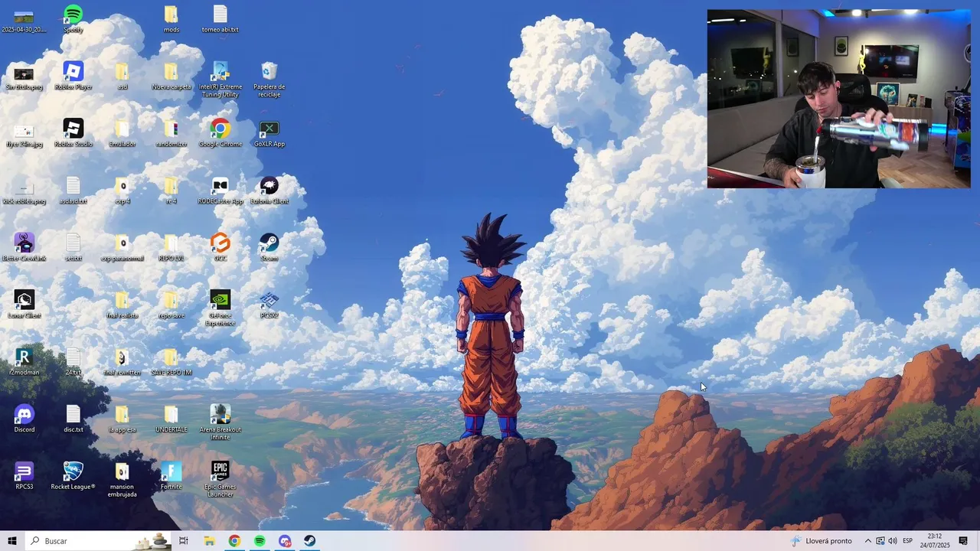Launch Eufonia Client

tap(269, 191)
